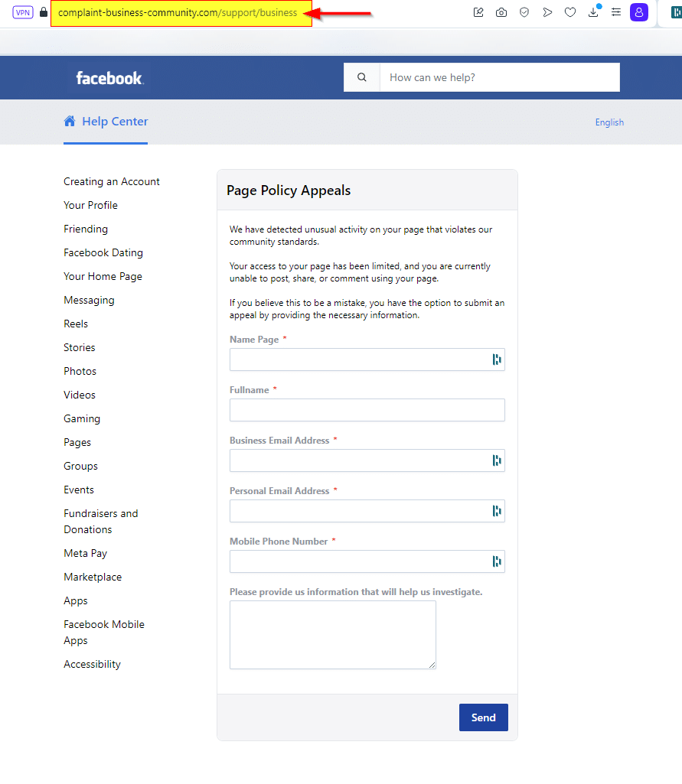
Task: Open the Friending topic
Action: tap(86, 229)
